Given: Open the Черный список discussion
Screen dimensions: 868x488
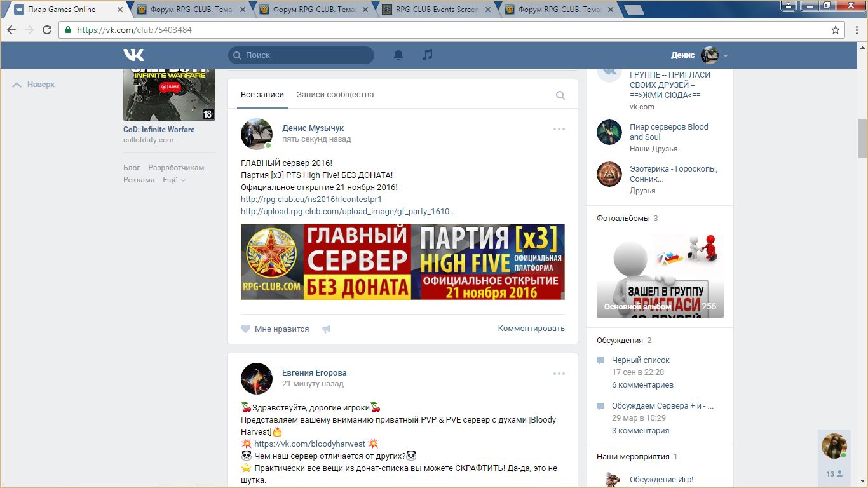Looking at the screenshot, I should [641, 360].
